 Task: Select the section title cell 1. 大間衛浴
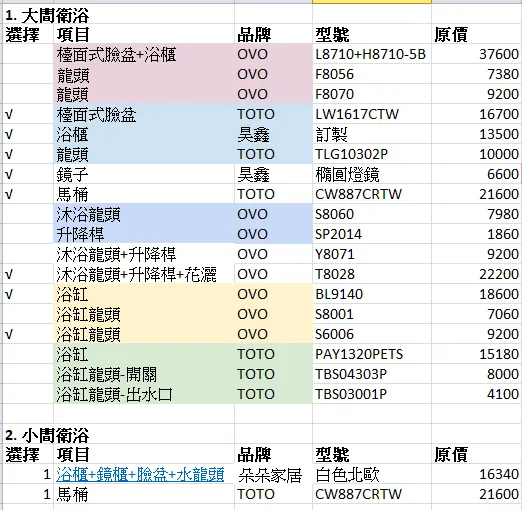pos(47,16)
